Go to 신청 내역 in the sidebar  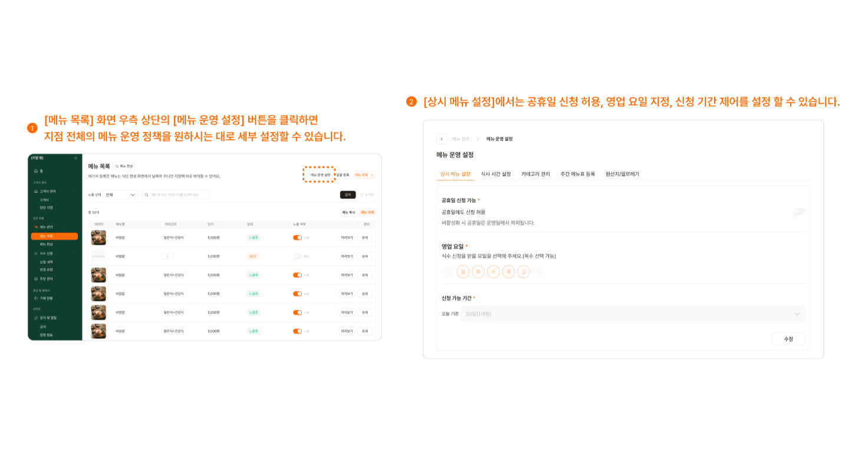[x=46, y=262]
